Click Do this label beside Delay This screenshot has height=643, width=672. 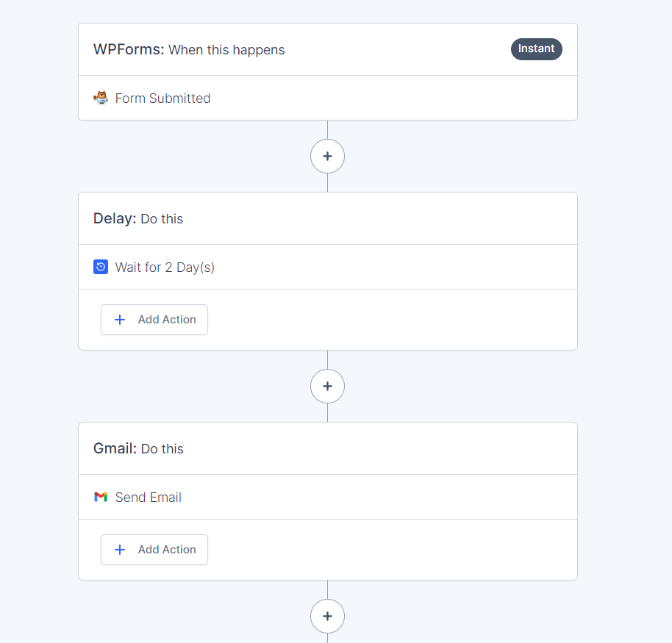click(162, 219)
